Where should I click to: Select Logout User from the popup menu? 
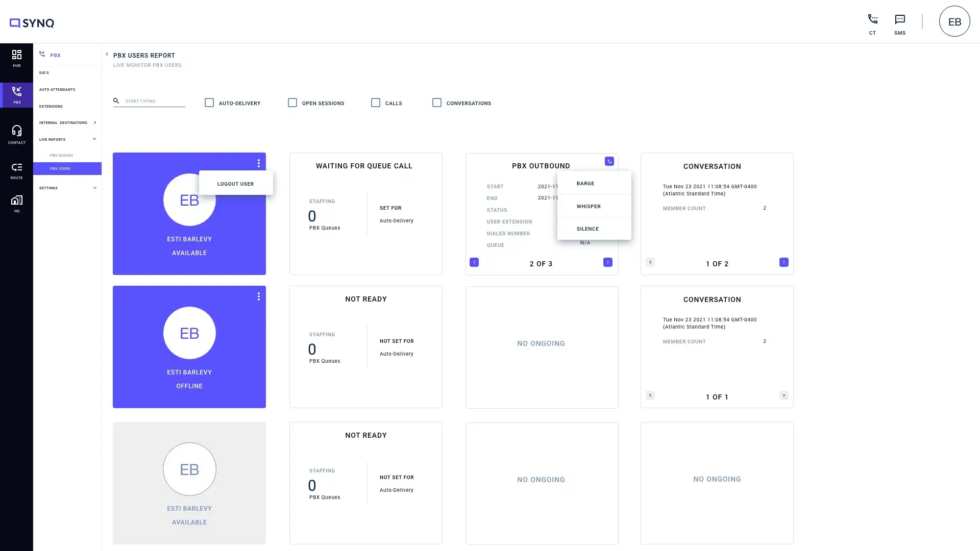(236, 184)
